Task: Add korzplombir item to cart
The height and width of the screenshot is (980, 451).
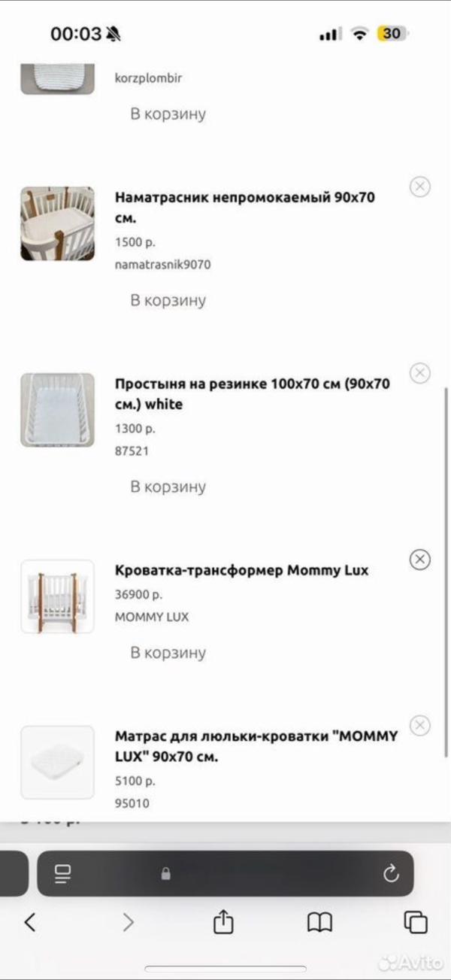Action: (x=168, y=114)
